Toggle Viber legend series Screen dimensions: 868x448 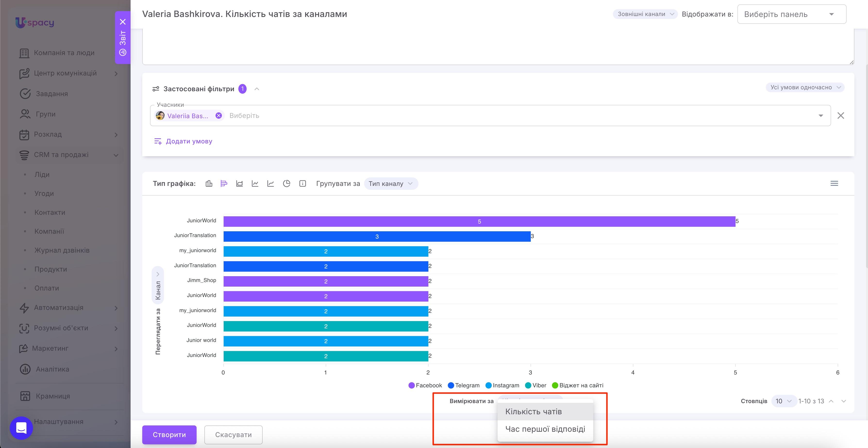tap(536, 385)
